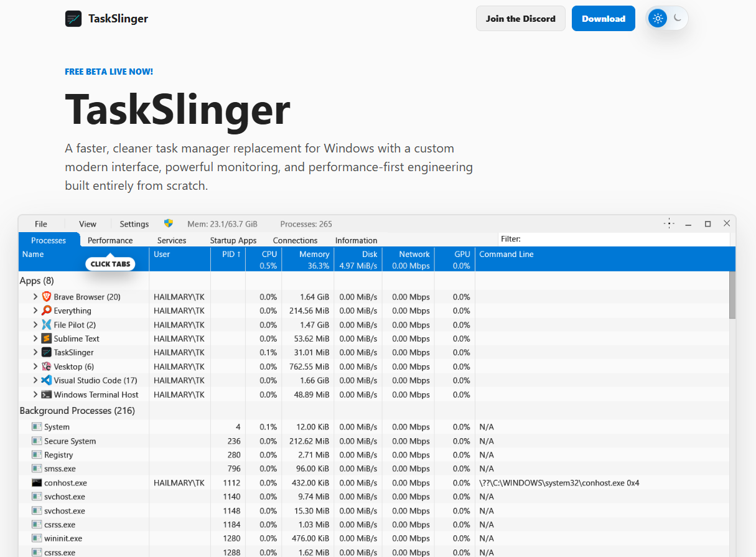
Task: Click the moon dark-mode icon
Action: 678,19
